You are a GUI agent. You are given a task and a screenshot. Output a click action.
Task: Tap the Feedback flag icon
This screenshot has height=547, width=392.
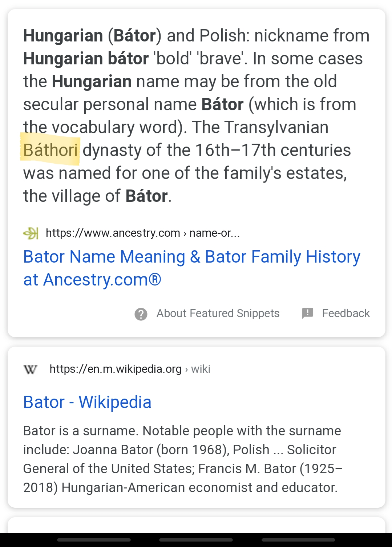pos(308,313)
